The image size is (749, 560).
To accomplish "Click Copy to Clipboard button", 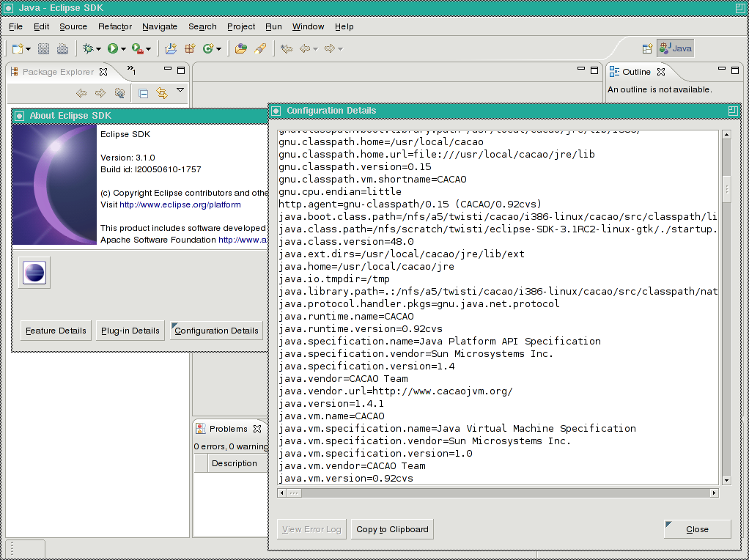I will point(392,529).
